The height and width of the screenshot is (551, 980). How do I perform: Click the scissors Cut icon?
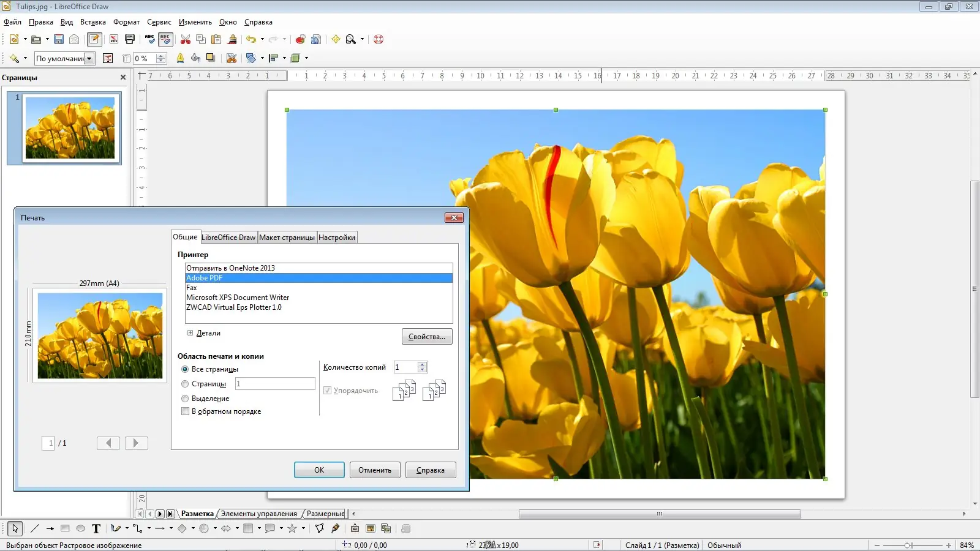[185, 39]
